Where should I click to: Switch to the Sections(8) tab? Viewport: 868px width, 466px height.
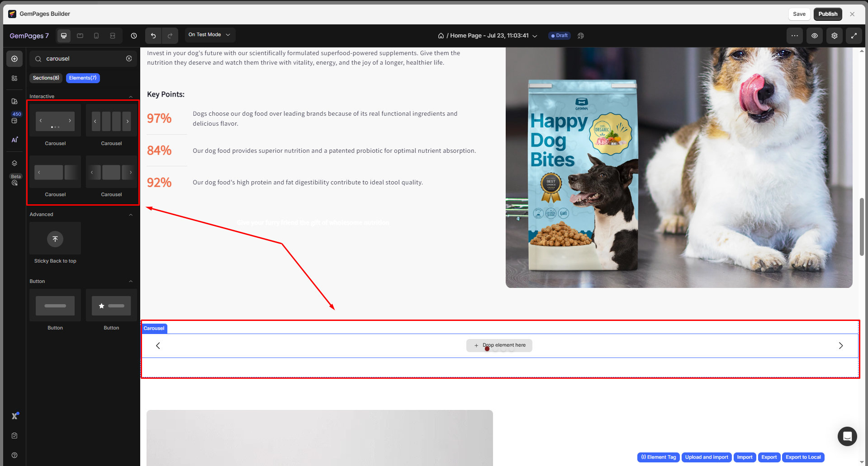(x=46, y=78)
